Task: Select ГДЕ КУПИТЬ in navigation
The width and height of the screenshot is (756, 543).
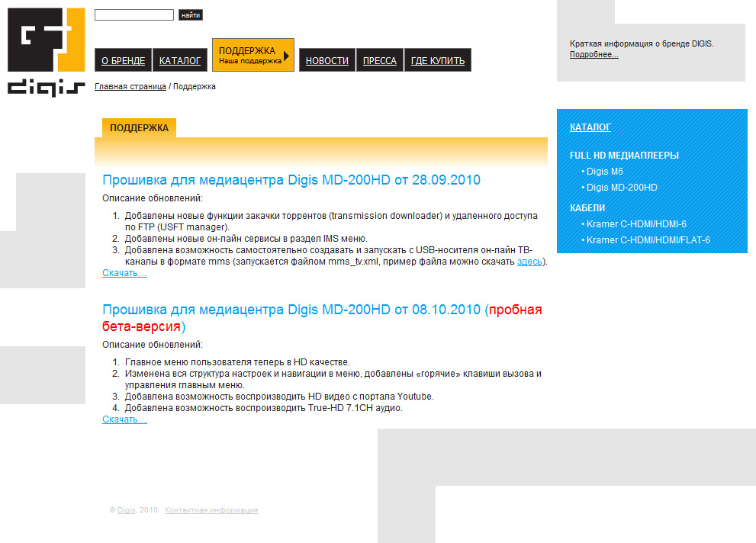Action: click(x=436, y=59)
